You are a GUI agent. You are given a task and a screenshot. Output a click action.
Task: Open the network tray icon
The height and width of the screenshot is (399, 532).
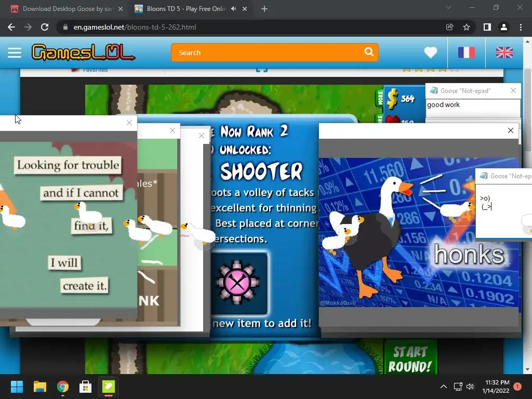point(458,387)
